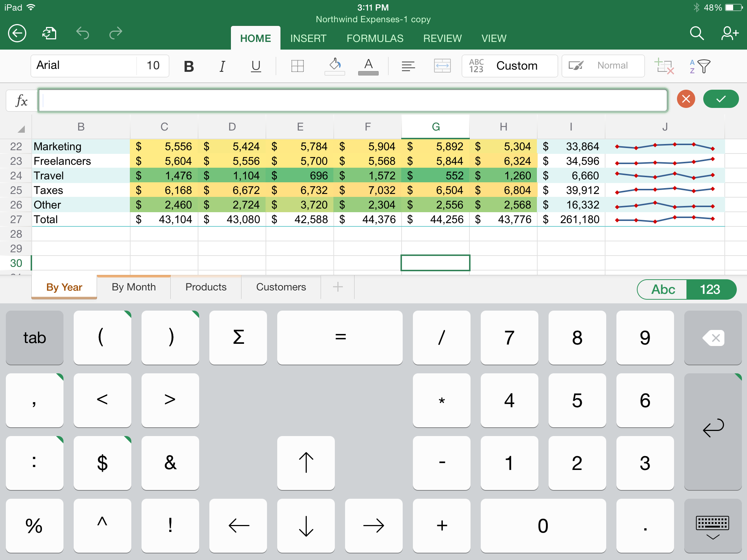
Task: Click the fill color icon
Action: tap(333, 65)
